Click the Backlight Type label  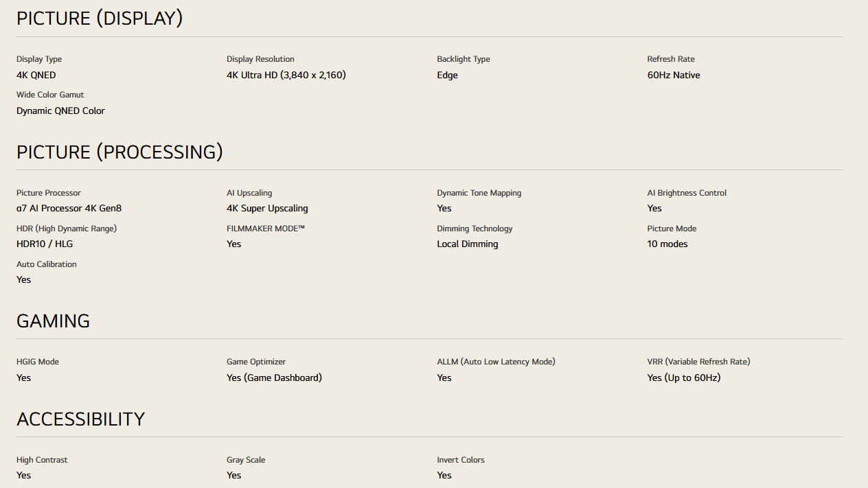click(464, 59)
